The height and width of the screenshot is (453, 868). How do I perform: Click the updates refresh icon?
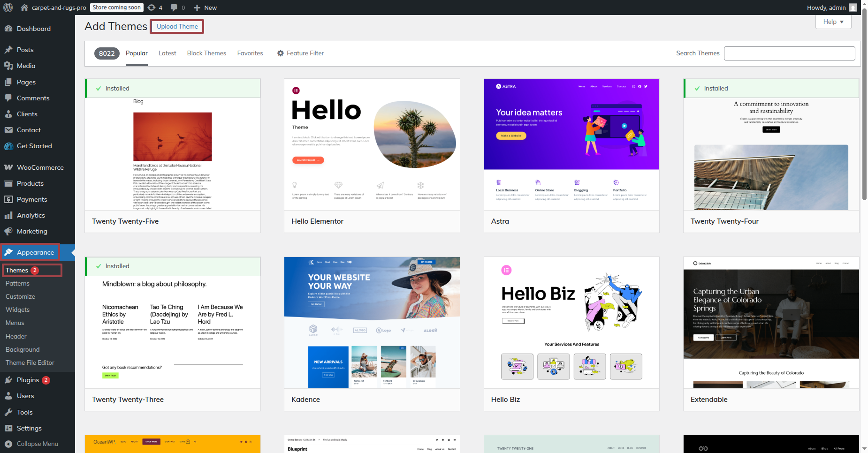point(151,8)
